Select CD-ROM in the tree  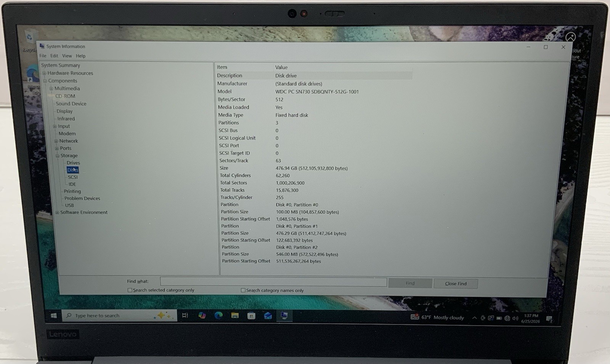pyautogui.click(x=65, y=96)
